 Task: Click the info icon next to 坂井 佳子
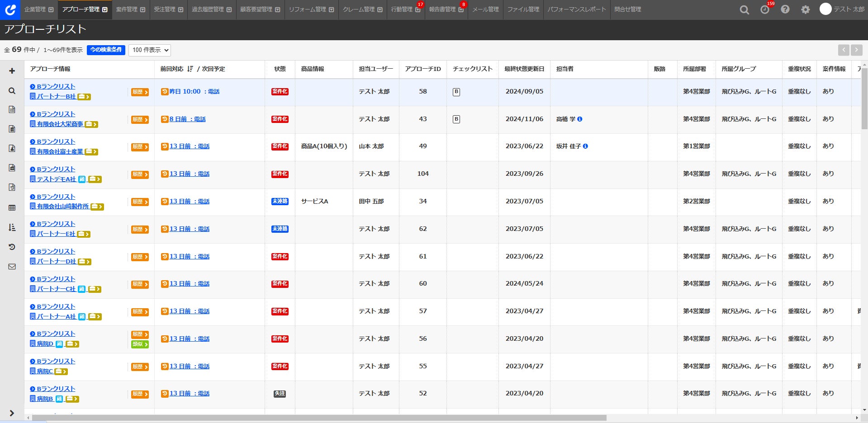point(586,146)
